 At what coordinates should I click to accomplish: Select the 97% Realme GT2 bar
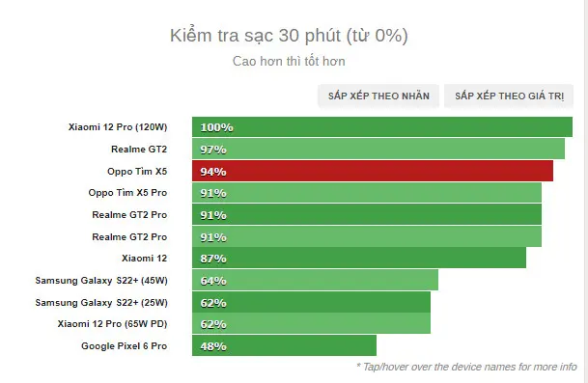pos(378,150)
